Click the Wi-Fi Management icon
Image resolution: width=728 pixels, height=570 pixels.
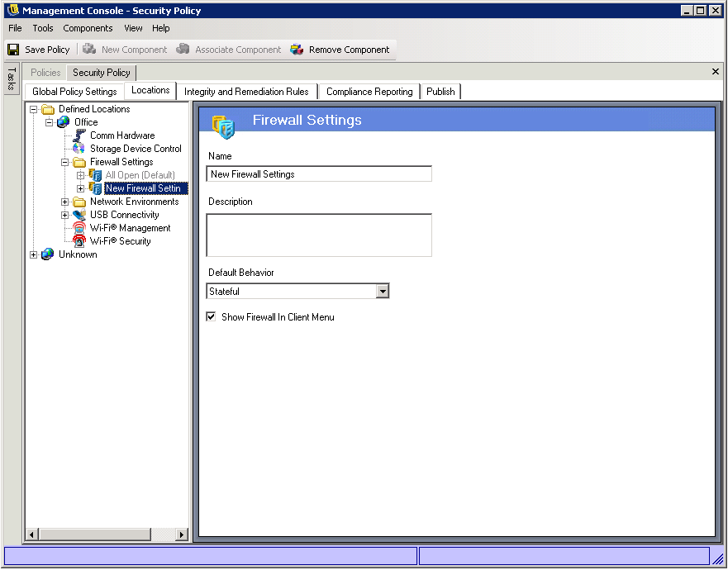[x=79, y=228]
